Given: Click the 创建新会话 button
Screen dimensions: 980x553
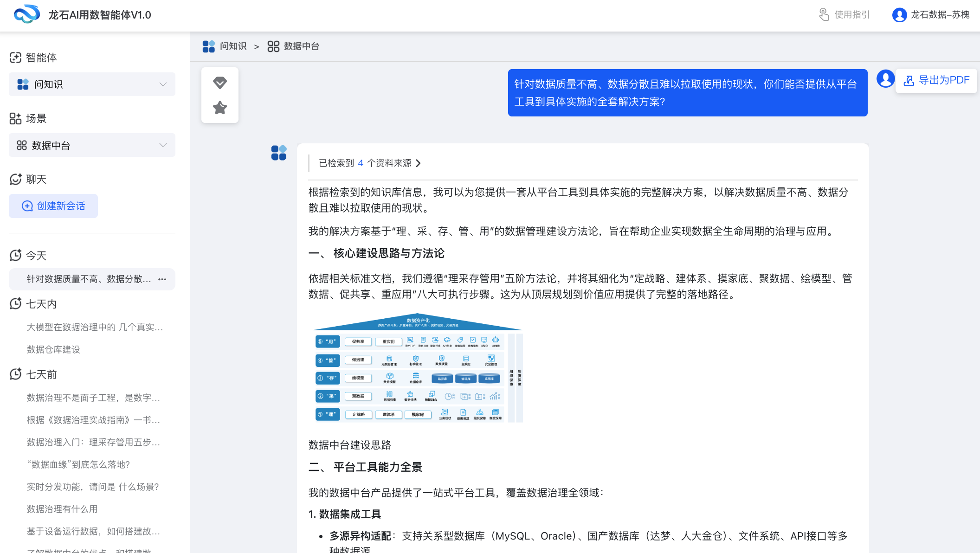Looking at the screenshot, I should tap(53, 206).
